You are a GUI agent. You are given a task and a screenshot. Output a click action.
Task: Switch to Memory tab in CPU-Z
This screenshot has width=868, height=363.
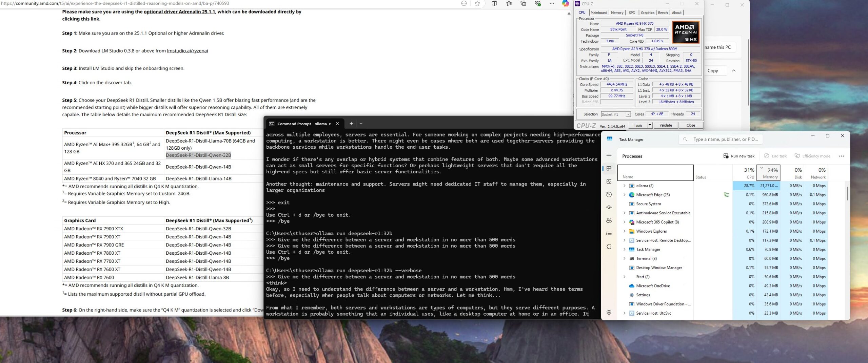(x=617, y=13)
